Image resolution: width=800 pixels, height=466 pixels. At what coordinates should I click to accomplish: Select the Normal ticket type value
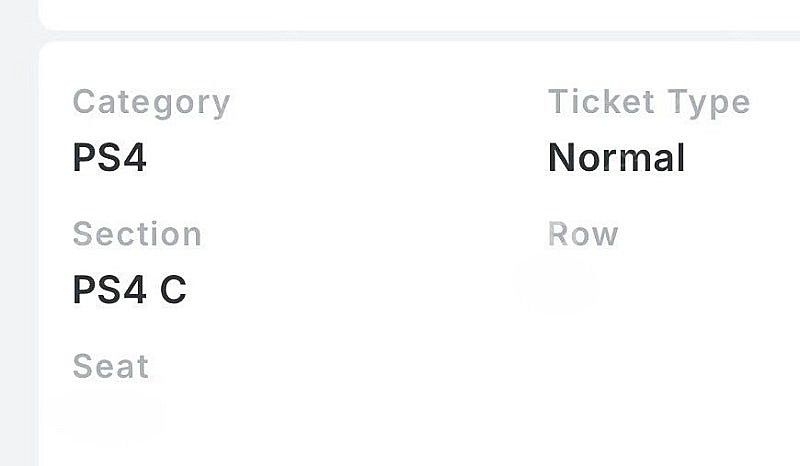pyautogui.click(x=616, y=157)
